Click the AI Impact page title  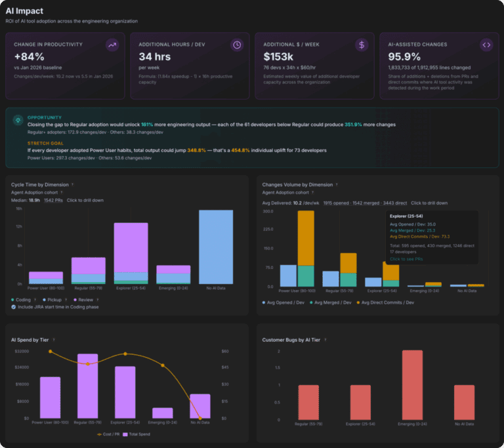click(x=24, y=11)
